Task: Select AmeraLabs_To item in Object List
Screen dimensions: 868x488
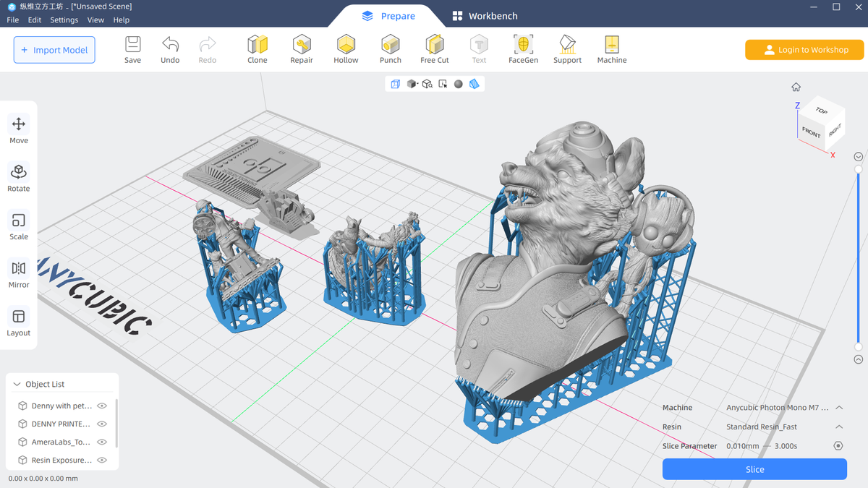Action: [x=61, y=442]
